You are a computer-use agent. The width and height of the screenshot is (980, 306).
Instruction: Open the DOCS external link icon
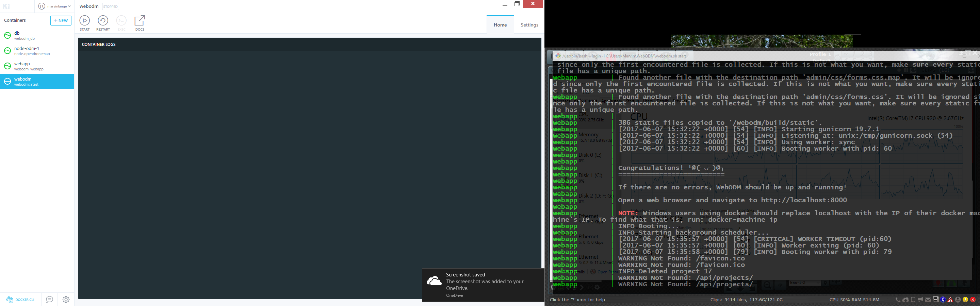pos(140,20)
